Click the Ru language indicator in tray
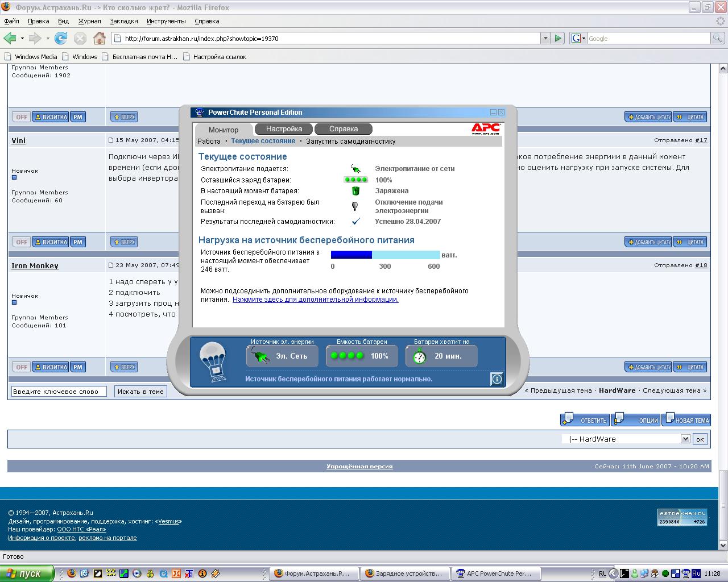 (696, 573)
